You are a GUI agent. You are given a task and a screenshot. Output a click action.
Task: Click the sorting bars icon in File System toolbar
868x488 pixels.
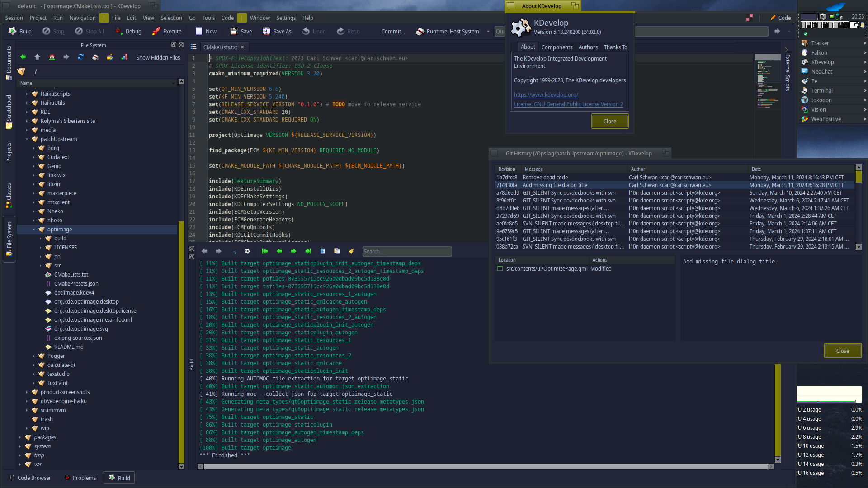point(124,57)
